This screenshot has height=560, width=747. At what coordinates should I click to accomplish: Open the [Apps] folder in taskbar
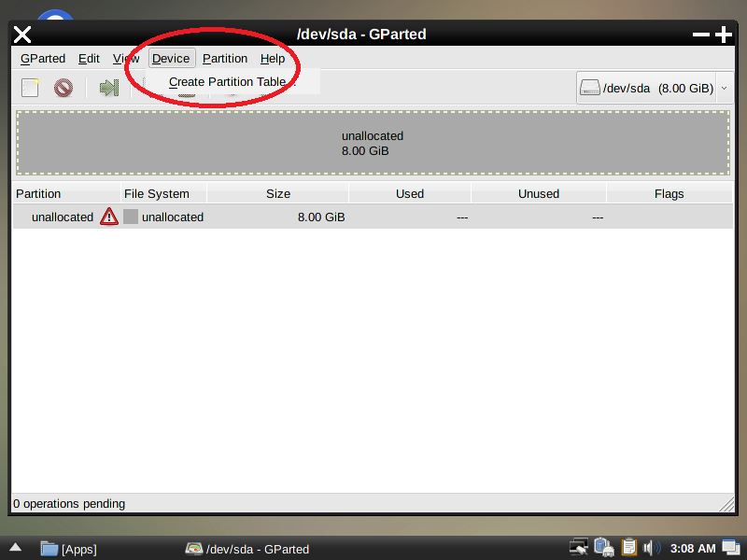(x=68, y=549)
